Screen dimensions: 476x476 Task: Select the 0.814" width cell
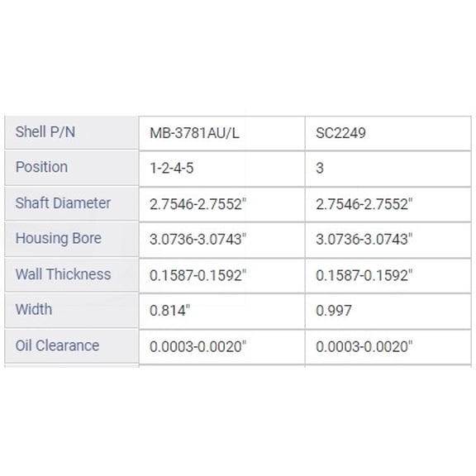pyautogui.click(x=222, y=312)
